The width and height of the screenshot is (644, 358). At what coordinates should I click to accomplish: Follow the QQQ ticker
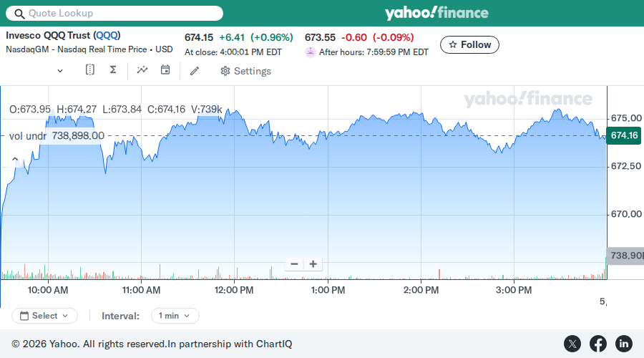(x=469, y=45)
